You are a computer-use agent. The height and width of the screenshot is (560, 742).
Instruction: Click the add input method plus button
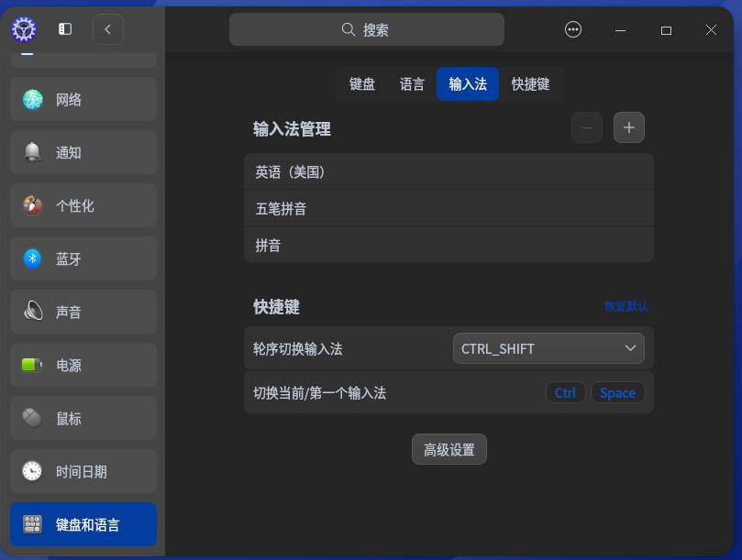(x=629, y=127)
